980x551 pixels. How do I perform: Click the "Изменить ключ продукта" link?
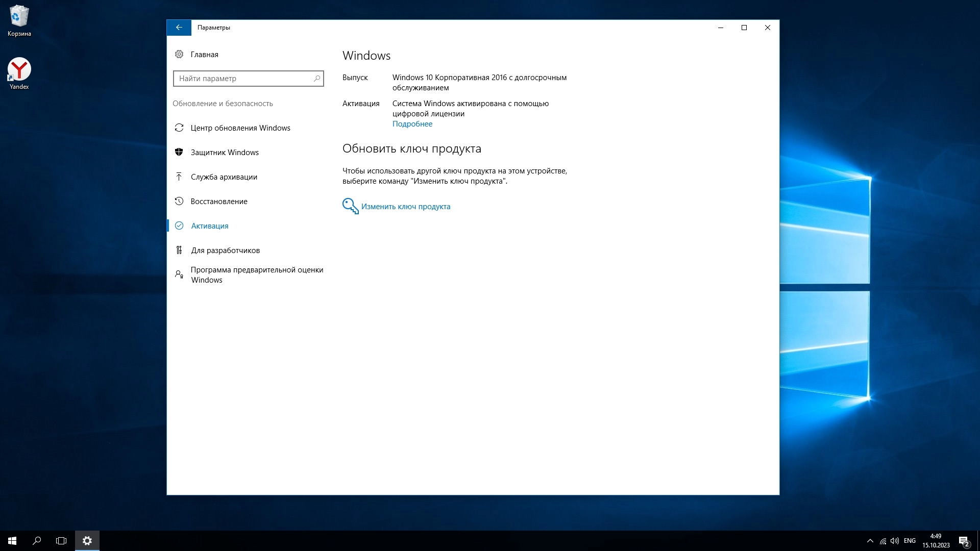[405, 207]
